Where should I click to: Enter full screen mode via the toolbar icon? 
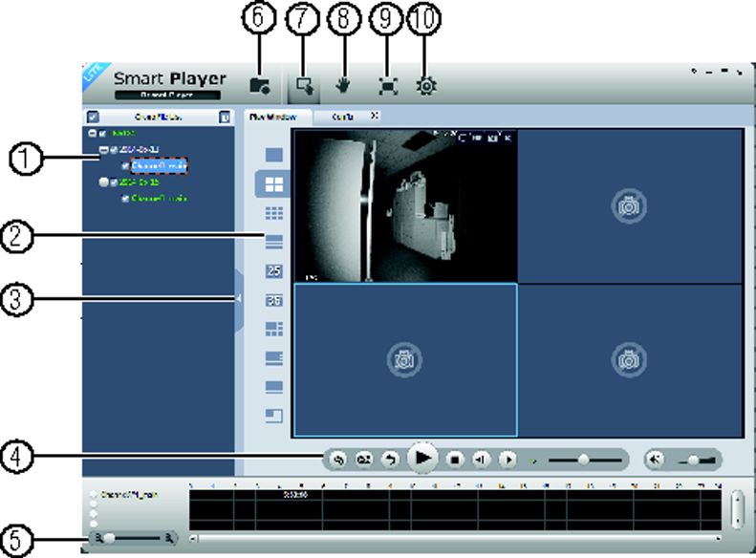(x=388, y=86)
